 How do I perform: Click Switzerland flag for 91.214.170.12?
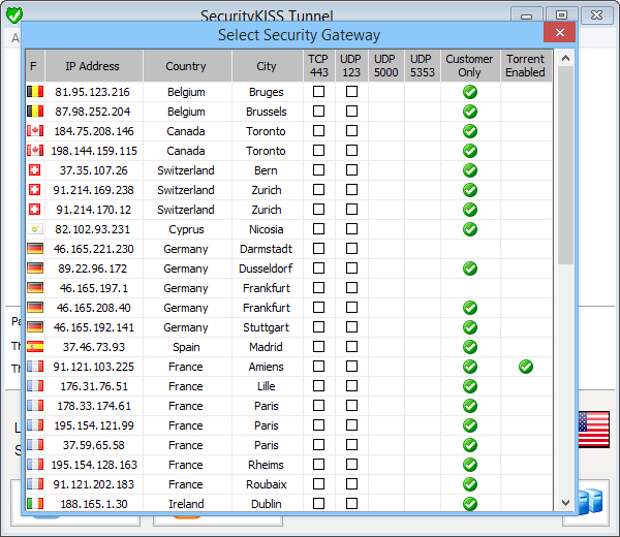(35, 209)
